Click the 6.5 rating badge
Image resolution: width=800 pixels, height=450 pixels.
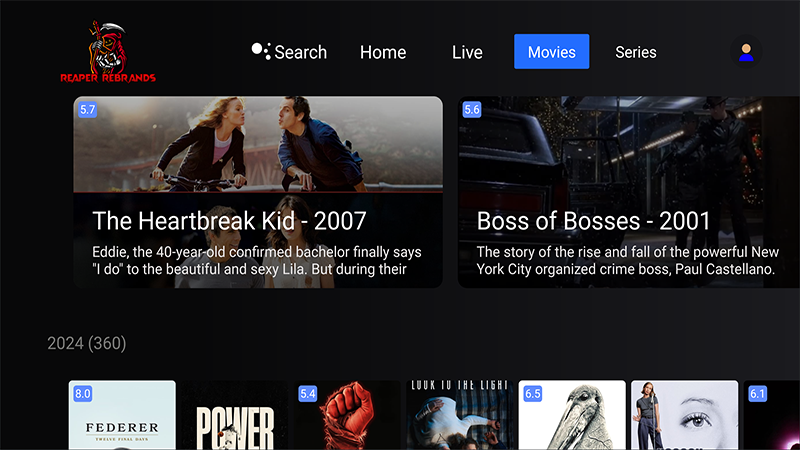point(533,394)
